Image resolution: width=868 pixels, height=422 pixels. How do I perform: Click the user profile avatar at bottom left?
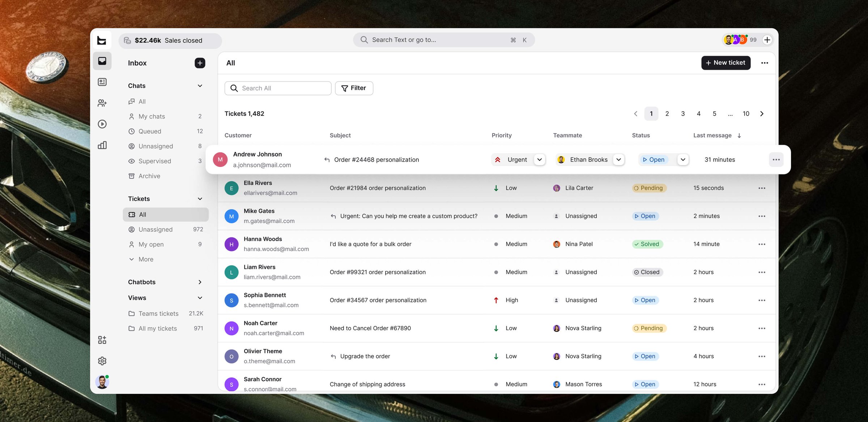point(102,382)
